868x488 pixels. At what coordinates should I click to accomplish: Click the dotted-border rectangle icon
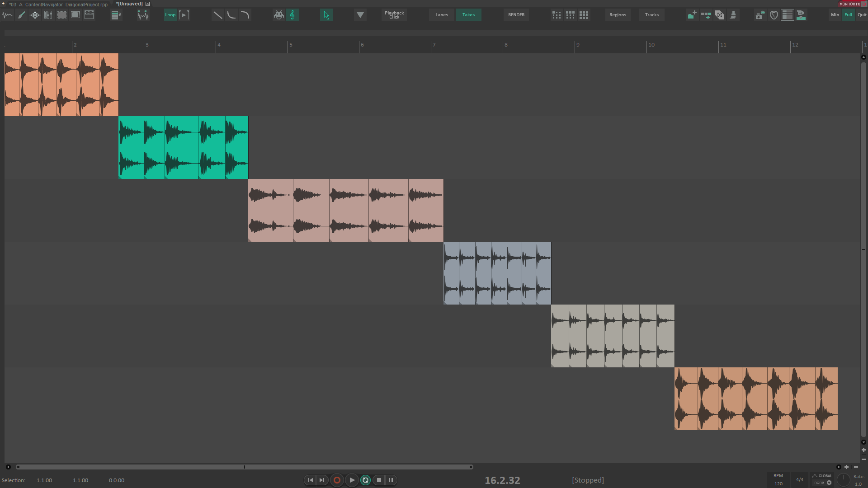tap(62, 15)
